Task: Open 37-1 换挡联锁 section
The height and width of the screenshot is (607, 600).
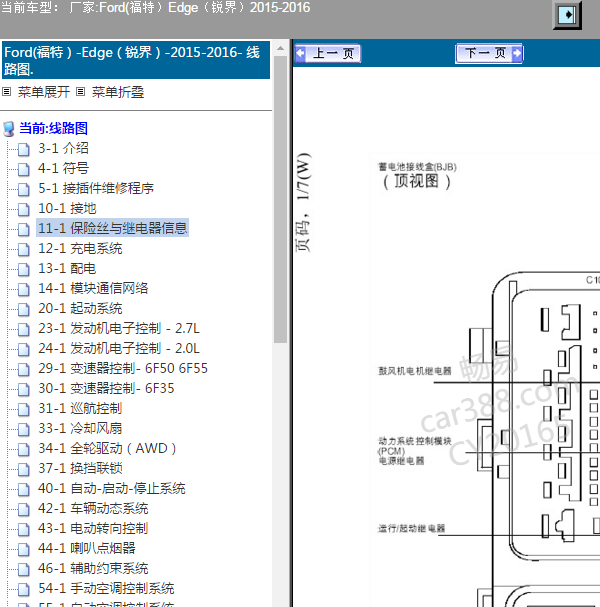Action: coord(80,468)
